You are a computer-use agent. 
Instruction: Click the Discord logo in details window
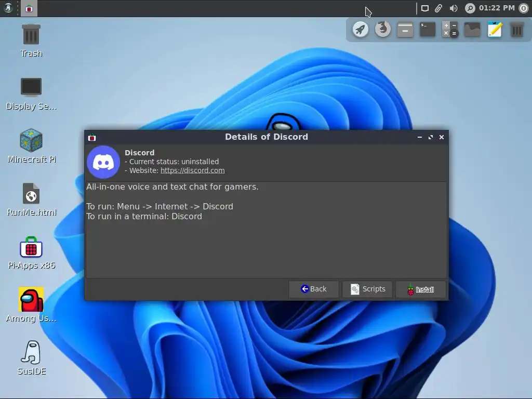(x=103, y=162)
